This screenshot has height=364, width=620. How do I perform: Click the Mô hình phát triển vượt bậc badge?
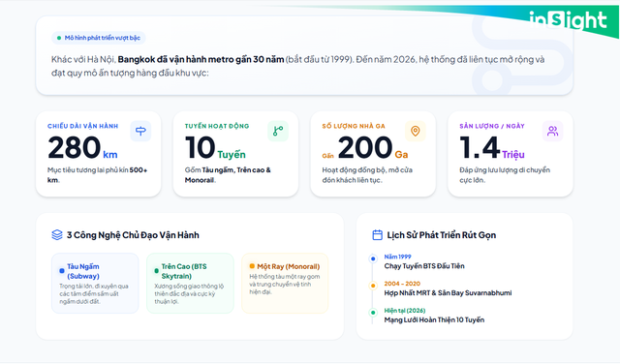(x=99, y=38)
